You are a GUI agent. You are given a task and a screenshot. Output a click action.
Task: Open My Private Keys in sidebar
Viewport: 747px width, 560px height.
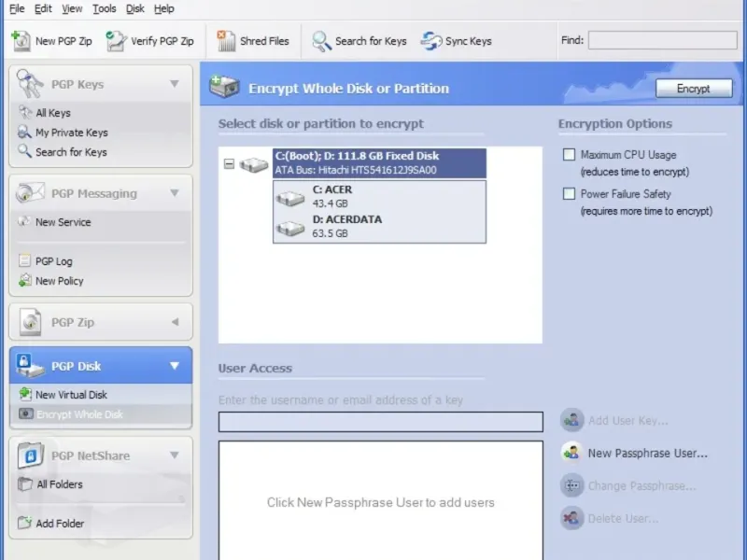pyautogui.click(x=72, y=133)
